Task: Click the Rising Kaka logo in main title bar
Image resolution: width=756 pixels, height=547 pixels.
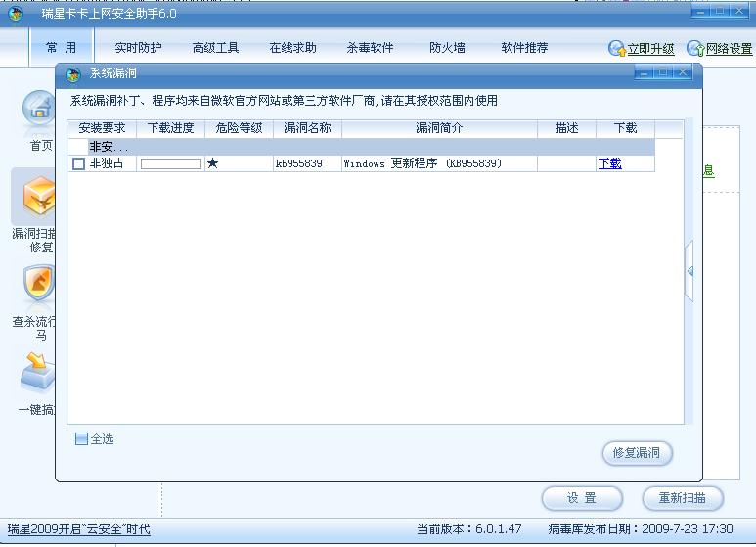Action: coord(16,14)
